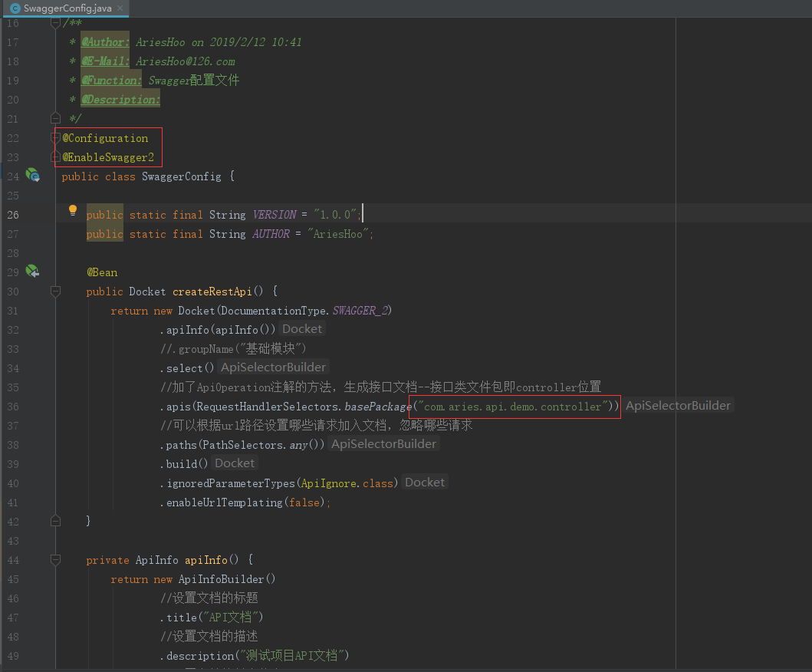Image resolution: width=812 pixels, height=672 pixels.
Task: Switch to the SwaggerConfig.java tab
Action: [x=67, y=8]
